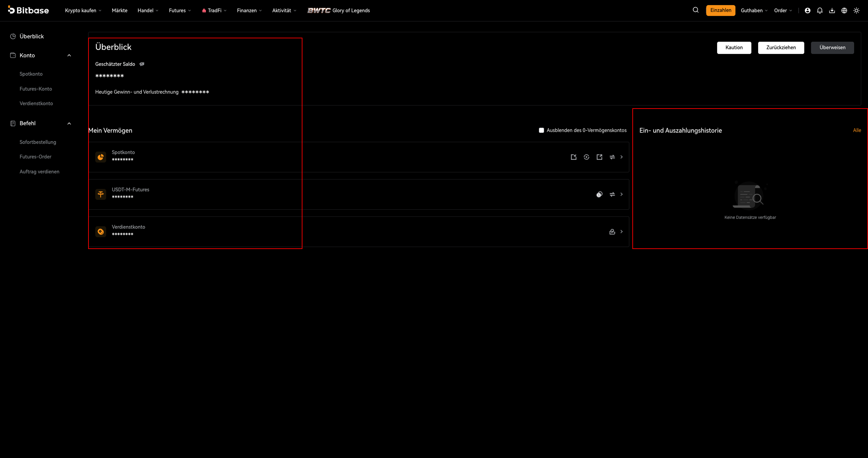Check Ausblenden des 0-Vermögenskontos checkbox
The image size is (868, 458).
click(541, 130)
